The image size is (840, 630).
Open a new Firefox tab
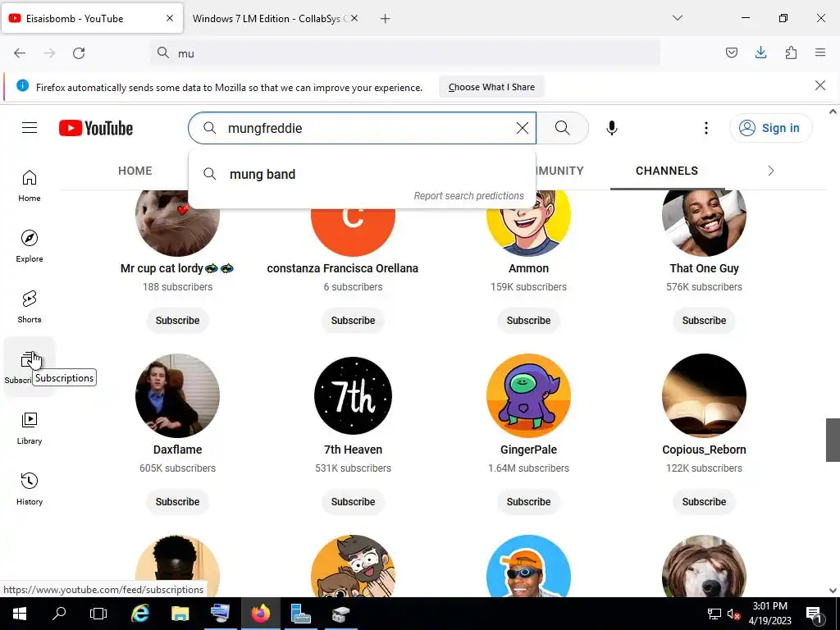click(386, 19)
